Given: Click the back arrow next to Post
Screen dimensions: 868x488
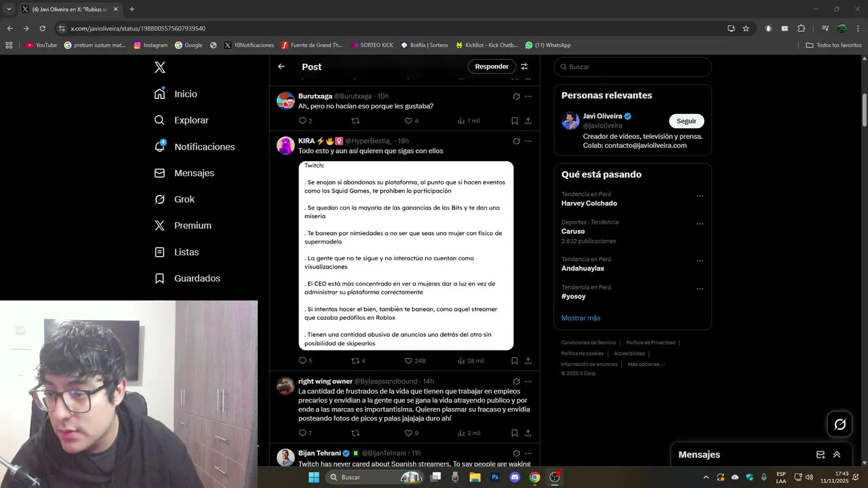Looking at the screenshot, I should 281,66.
